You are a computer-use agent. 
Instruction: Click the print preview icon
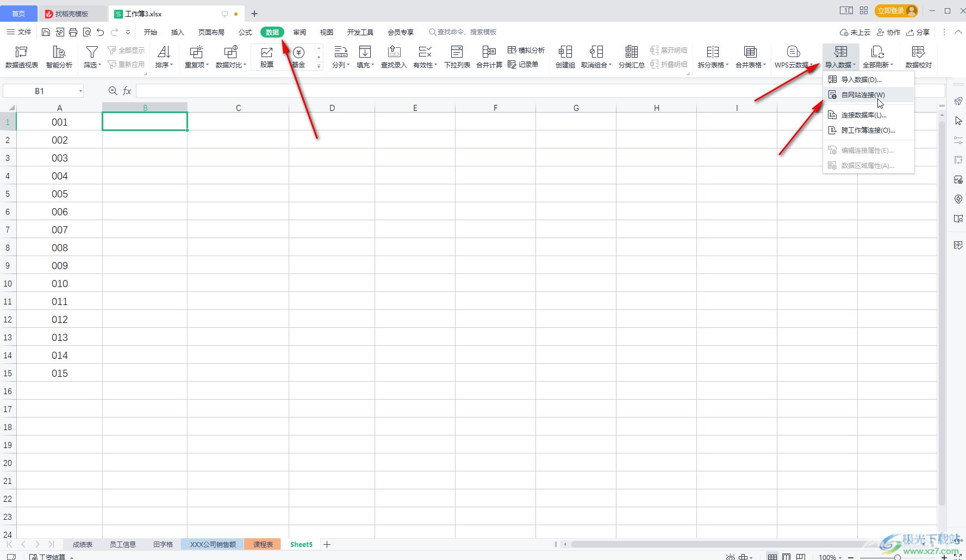(87, 32)
